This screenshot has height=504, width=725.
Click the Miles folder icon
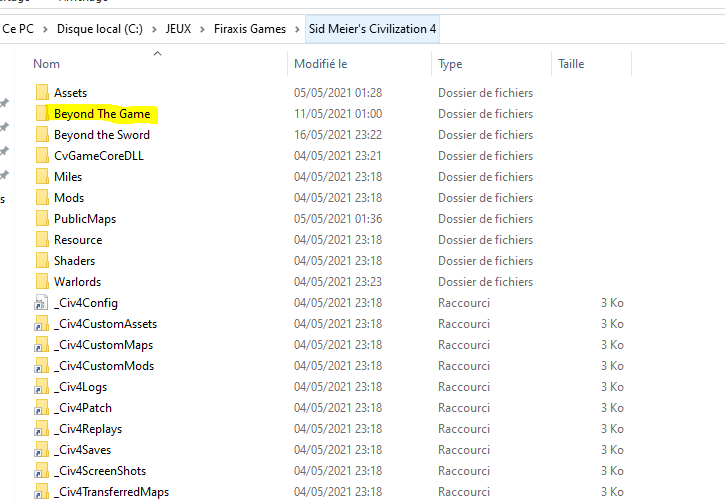42,177
